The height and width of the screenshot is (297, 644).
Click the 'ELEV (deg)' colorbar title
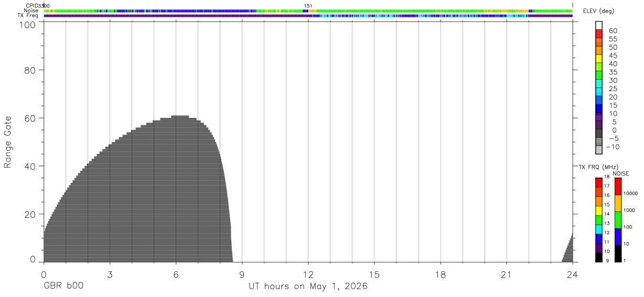point(598,12)
